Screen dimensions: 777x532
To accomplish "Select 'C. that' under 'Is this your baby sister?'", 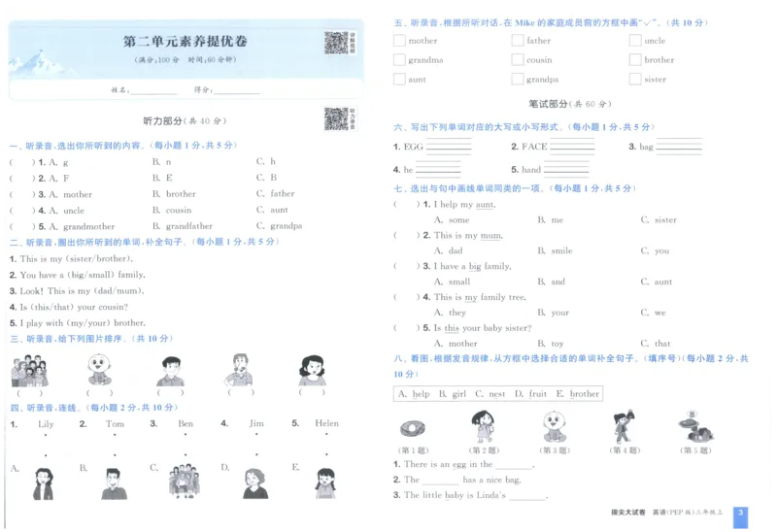I will click(656, 344).
